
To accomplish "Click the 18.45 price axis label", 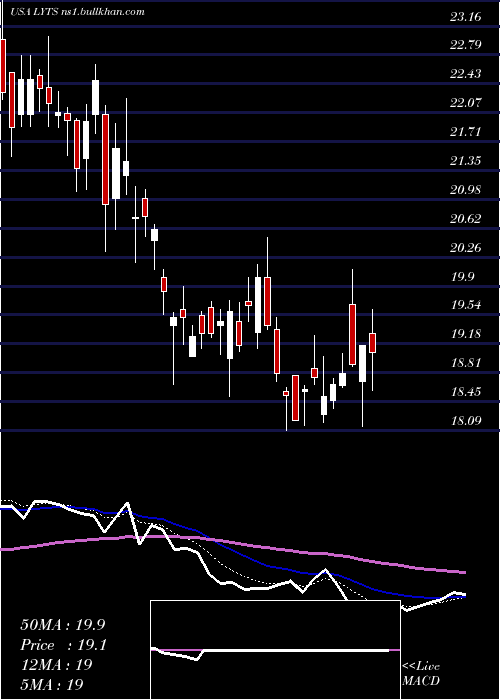I will [x=465, y=392].
